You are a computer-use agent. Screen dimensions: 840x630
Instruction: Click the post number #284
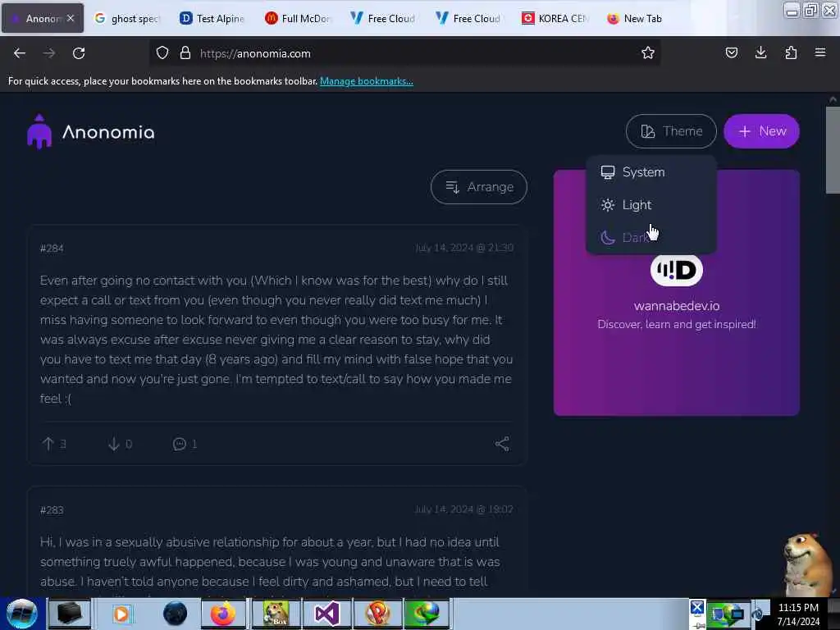coord(52,248)
